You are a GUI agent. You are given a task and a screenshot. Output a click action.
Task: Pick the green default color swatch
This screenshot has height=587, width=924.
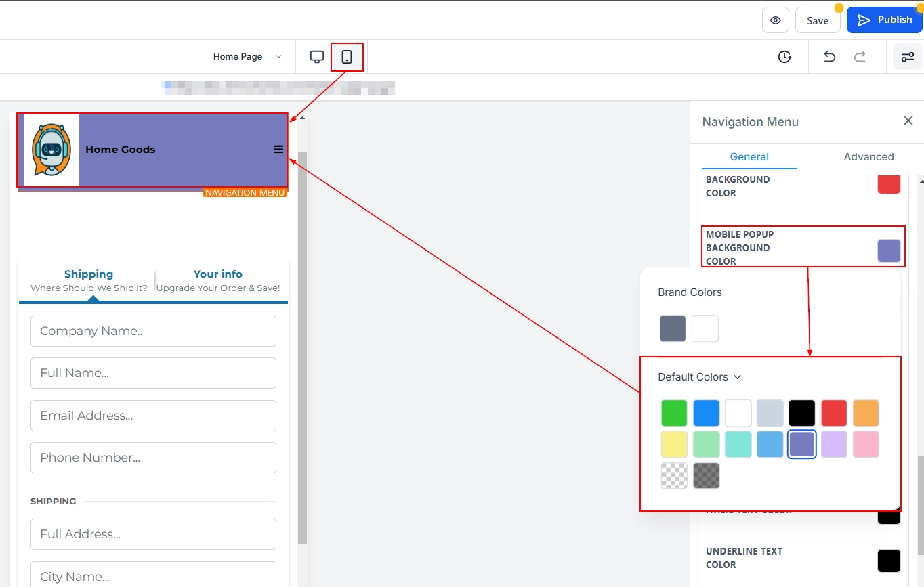point(674,413)
